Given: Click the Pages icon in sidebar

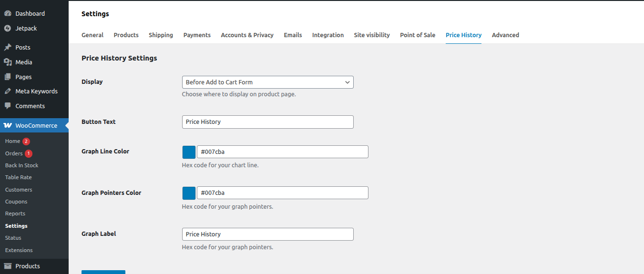Looking at the screenshot, I should click(x=8, y=77).
